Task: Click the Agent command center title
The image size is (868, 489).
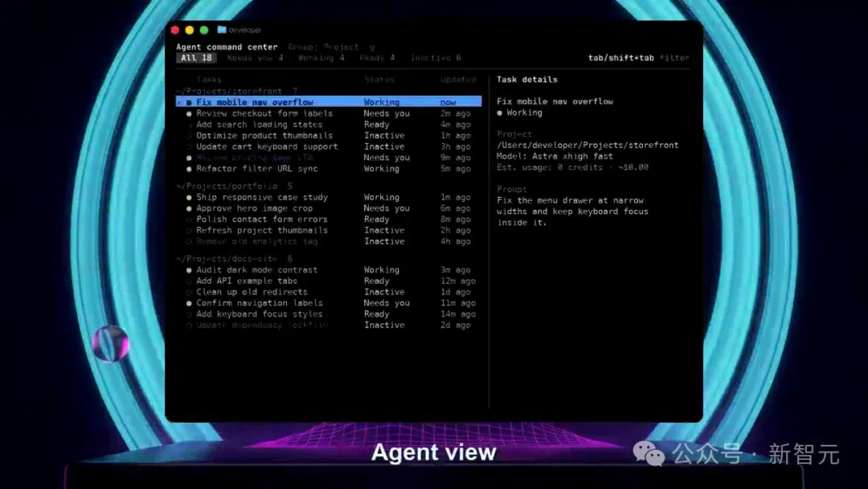Action: [x=227, y=47]
